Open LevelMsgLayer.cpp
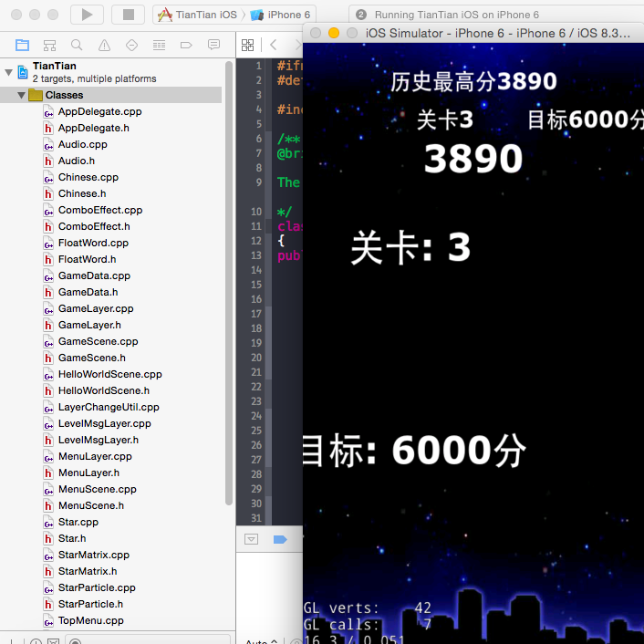This screenshot has height=644, width=644. (105, 424)
